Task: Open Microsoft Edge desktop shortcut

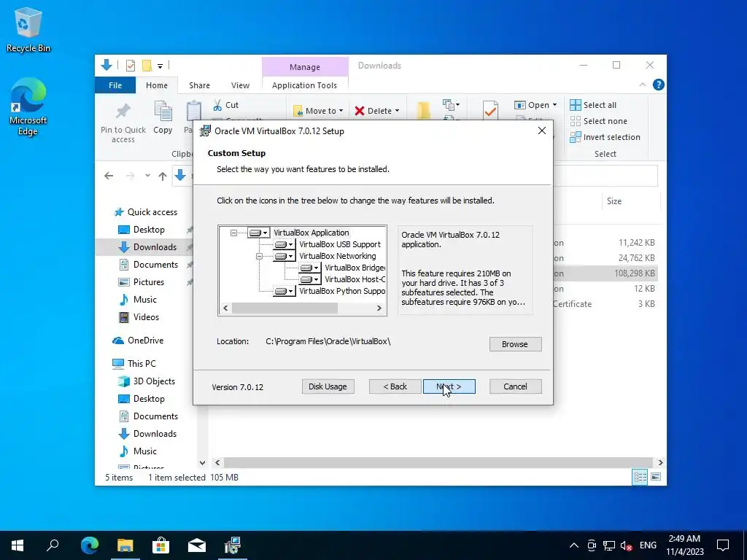Action: pyautogui.click(x=28, y=107)
